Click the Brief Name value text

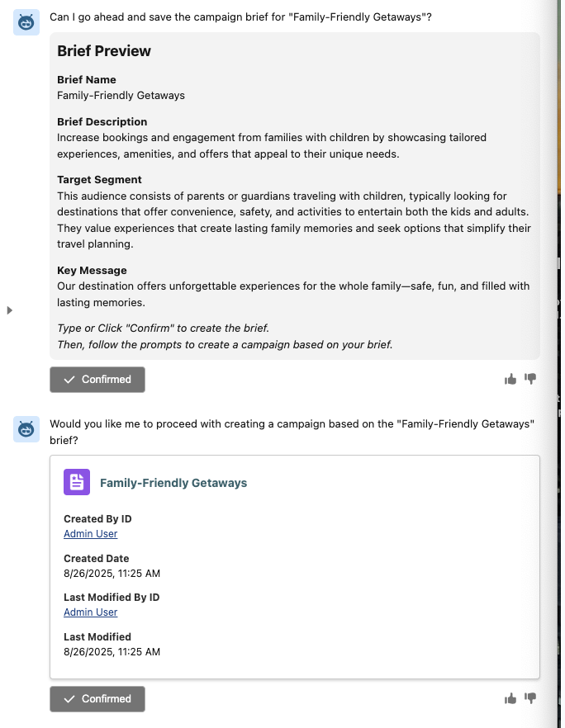coord(121,95)
